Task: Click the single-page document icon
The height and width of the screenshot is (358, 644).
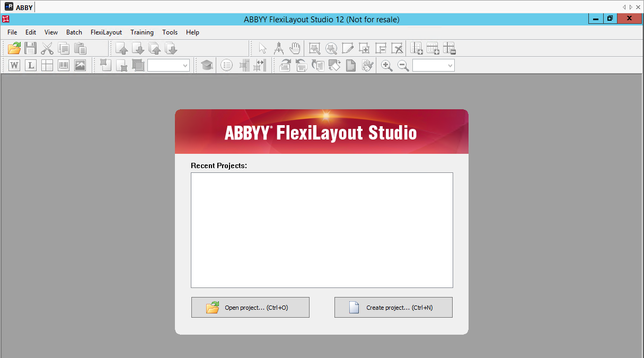Action: 351,65
